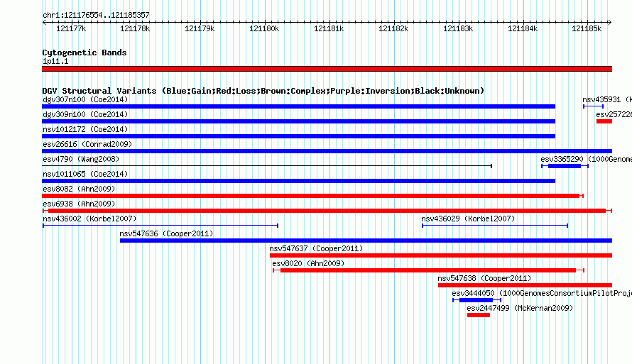Click the 121178k ruler tick label
Viewport: 632px width, 364px height.
(x=135, y=28)
